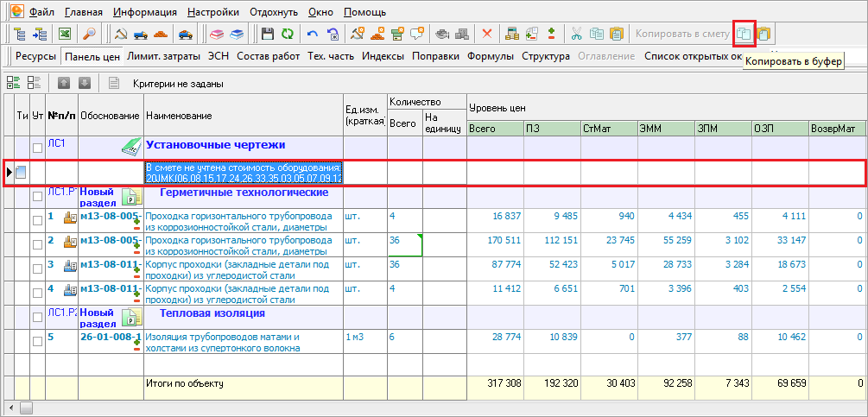Click the Состав работ button
The width and height of the screenshot is (868, 417).
click(269, 56)
